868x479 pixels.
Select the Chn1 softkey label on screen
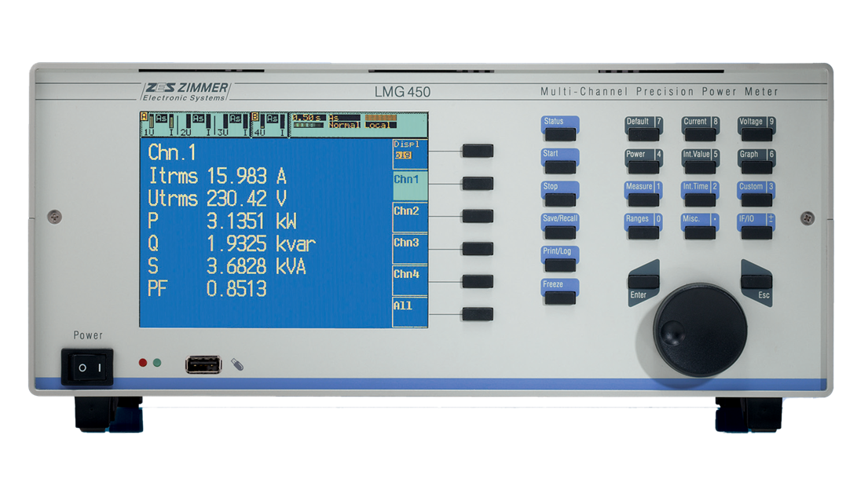coord(409,185)
